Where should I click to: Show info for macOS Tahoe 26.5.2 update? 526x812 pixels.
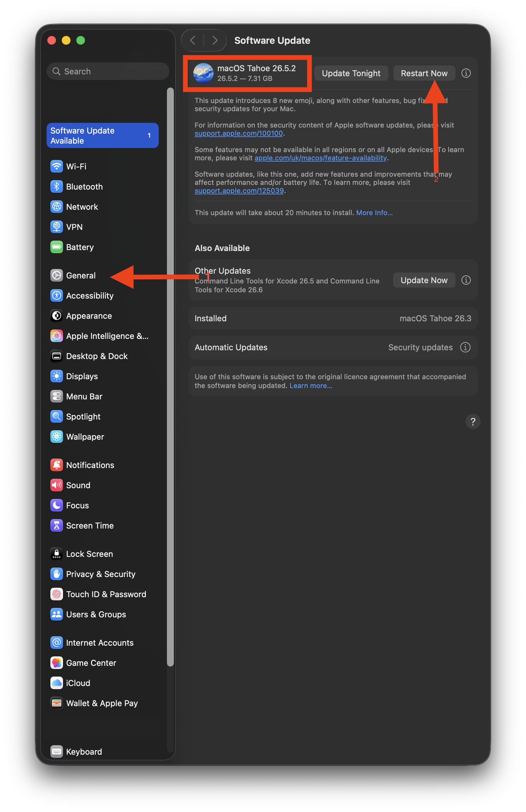click(x=466, y=73)
